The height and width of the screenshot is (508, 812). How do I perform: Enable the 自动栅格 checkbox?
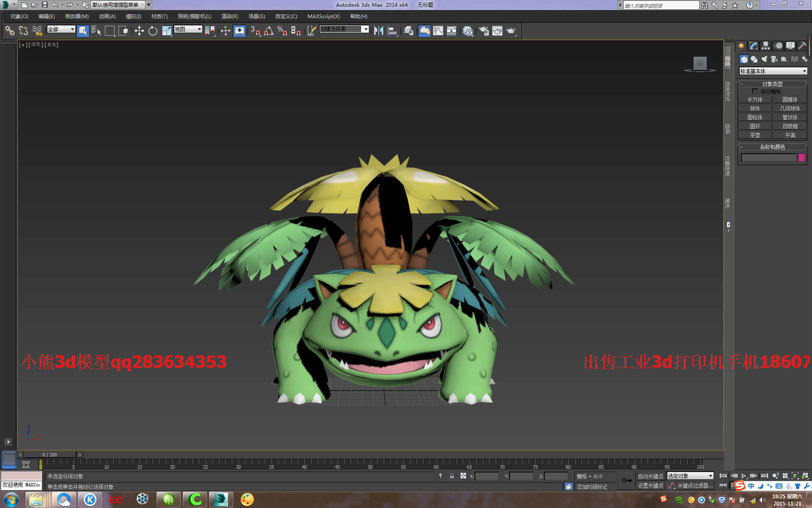755,91
